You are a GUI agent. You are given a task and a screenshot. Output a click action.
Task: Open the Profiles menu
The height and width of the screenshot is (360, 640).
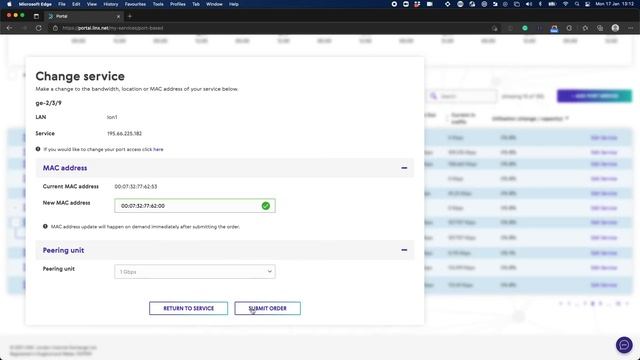[x=178, y=4]
